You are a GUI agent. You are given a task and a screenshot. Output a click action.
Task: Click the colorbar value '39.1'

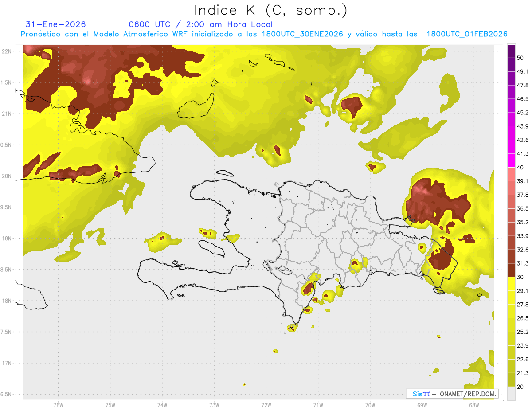tap(522, 181)
